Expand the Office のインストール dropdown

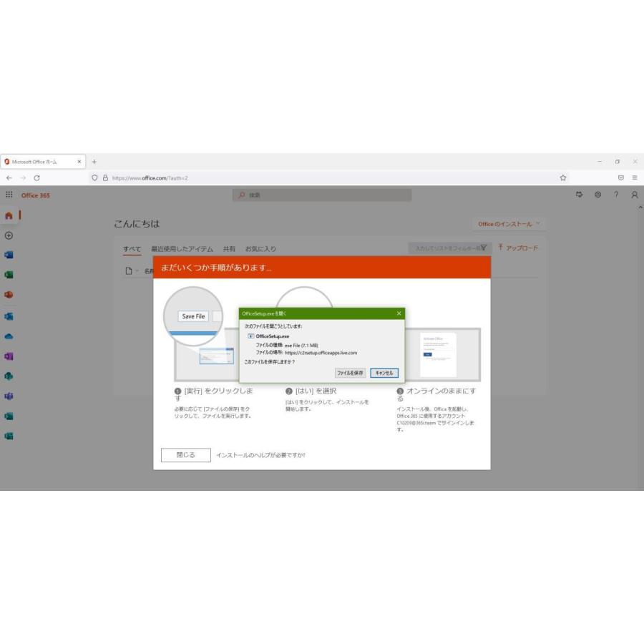pyautogui.click(x=509, y=224)
